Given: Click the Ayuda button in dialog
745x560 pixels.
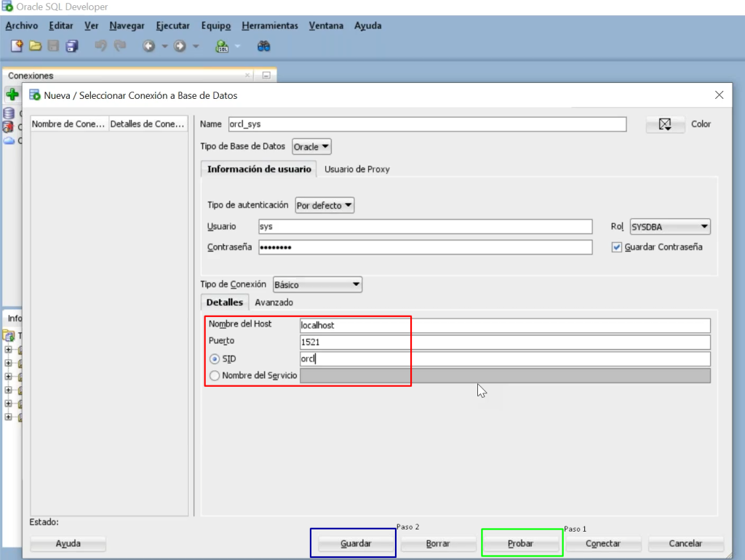Looking at the screenshot, I should [68, 543].
